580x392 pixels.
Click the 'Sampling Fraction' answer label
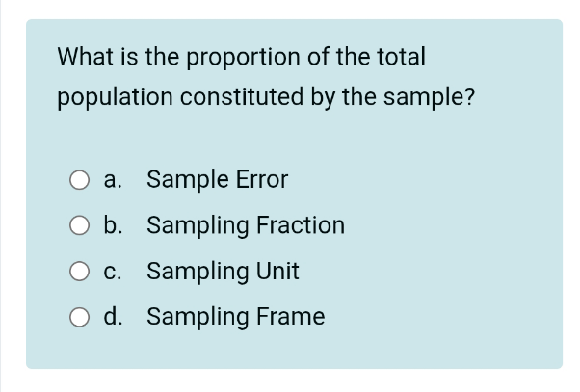pos(245,226)
